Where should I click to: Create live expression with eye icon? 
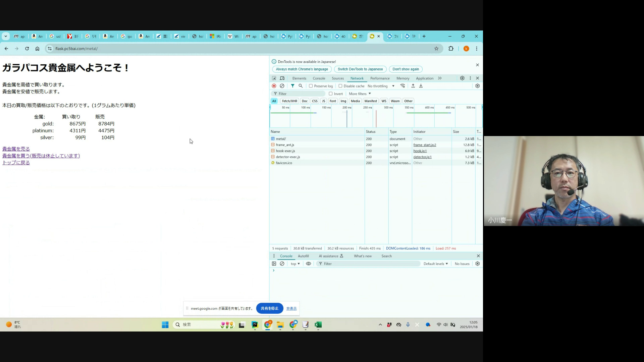(308, 264)
